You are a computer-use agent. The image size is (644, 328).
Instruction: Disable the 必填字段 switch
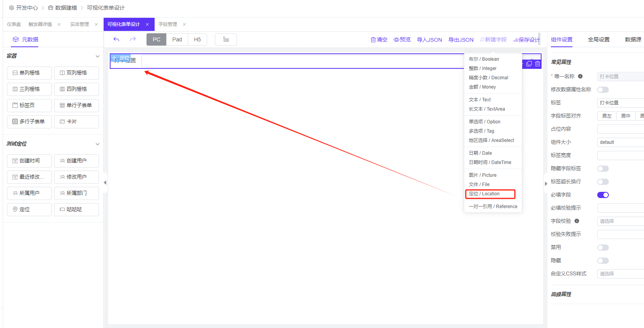click(x=603, y=195)
